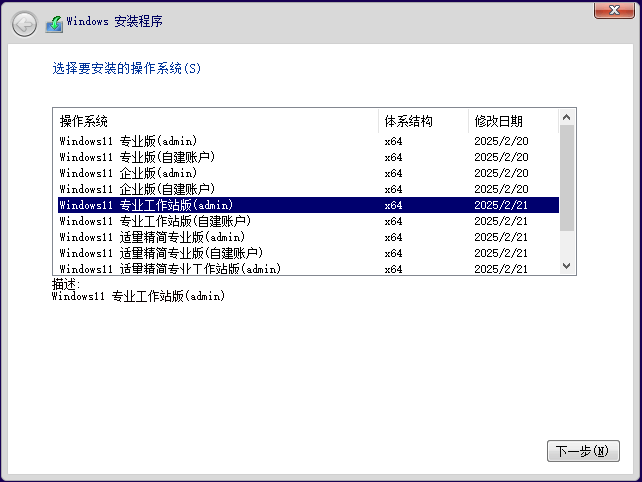Click the 操作系统 column header
The image size is (642, 482).
point(216,121)
